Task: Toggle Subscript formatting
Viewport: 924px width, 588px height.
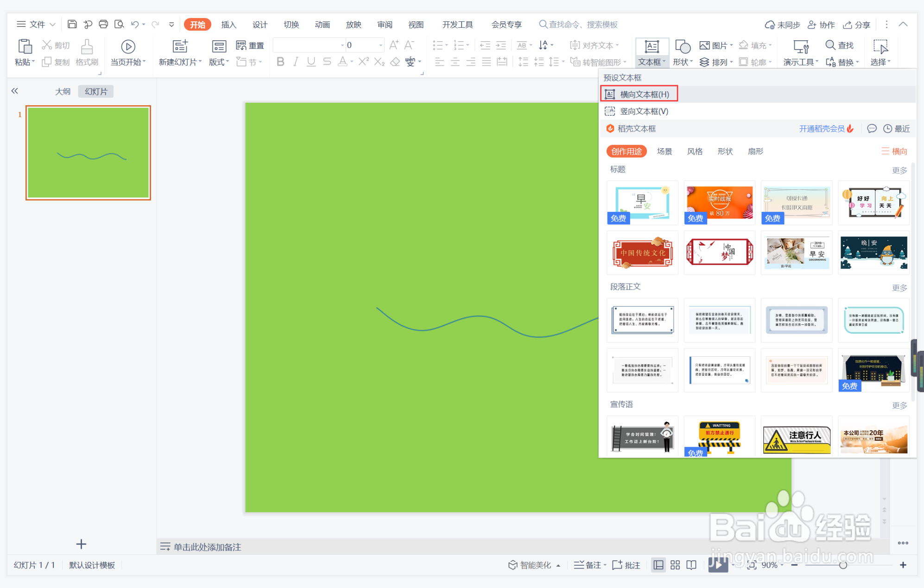Action: (x=380, y=62)
